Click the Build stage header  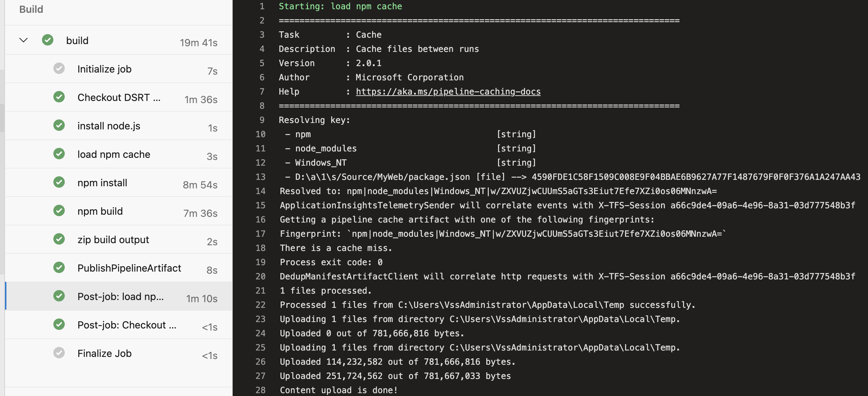31,9
